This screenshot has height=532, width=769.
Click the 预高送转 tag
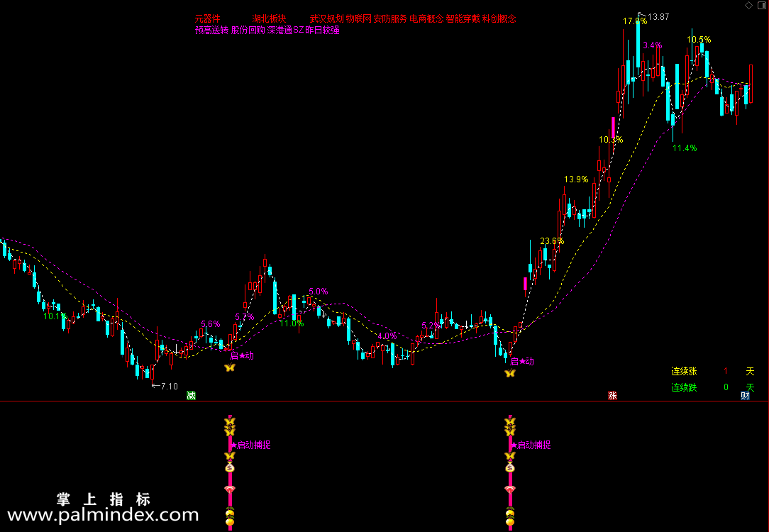pos(212,30)
